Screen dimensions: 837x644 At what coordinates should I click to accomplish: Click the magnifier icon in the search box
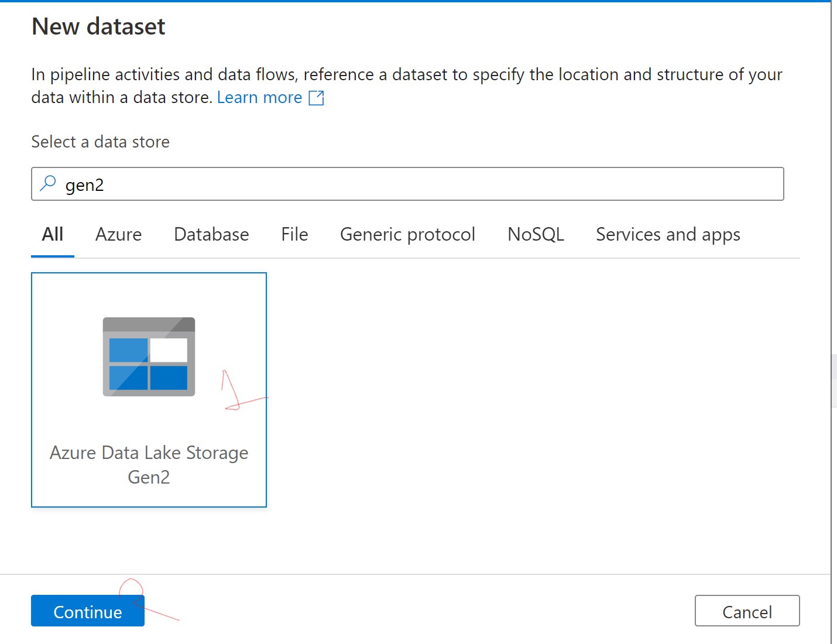[x=47, y=184]
